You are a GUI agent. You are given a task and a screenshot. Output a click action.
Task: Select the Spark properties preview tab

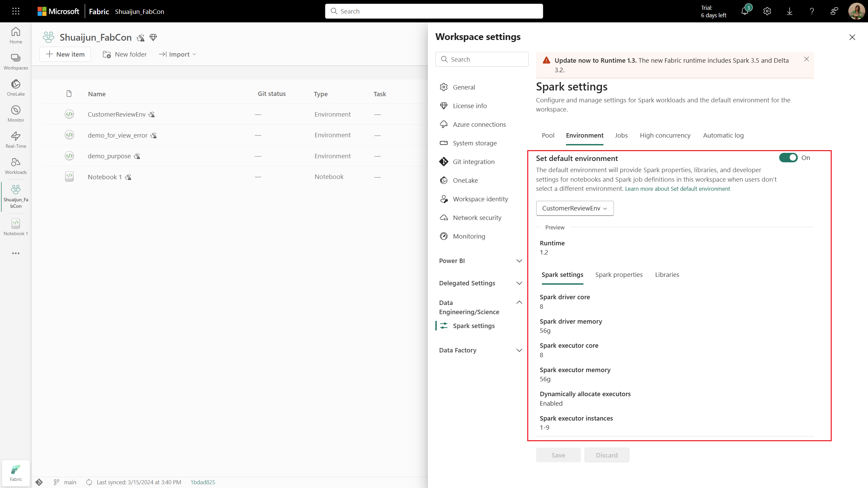click(x=619, y=274)
